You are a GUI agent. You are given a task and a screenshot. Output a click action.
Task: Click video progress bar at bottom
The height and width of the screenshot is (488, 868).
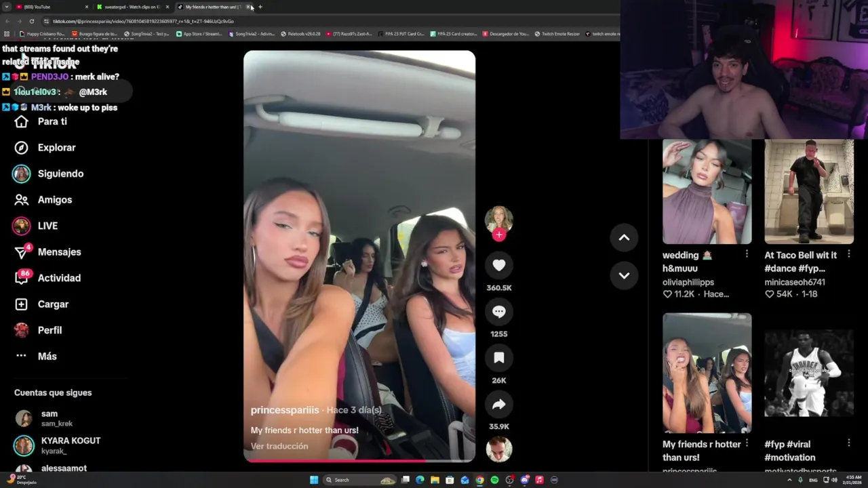pyautogui.click(x=359, y=461)
